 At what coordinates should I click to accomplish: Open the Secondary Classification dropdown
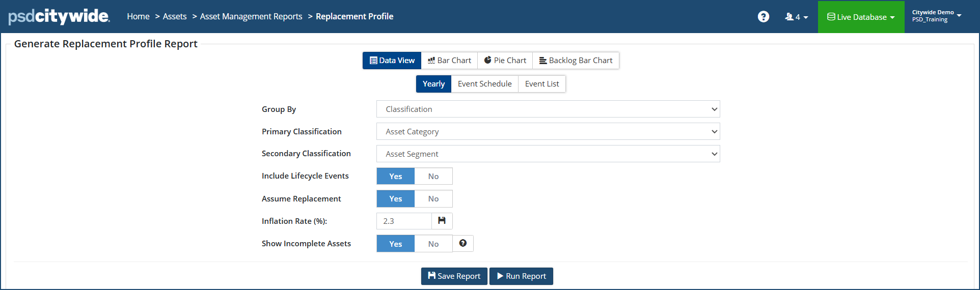[x=548, y=154]
